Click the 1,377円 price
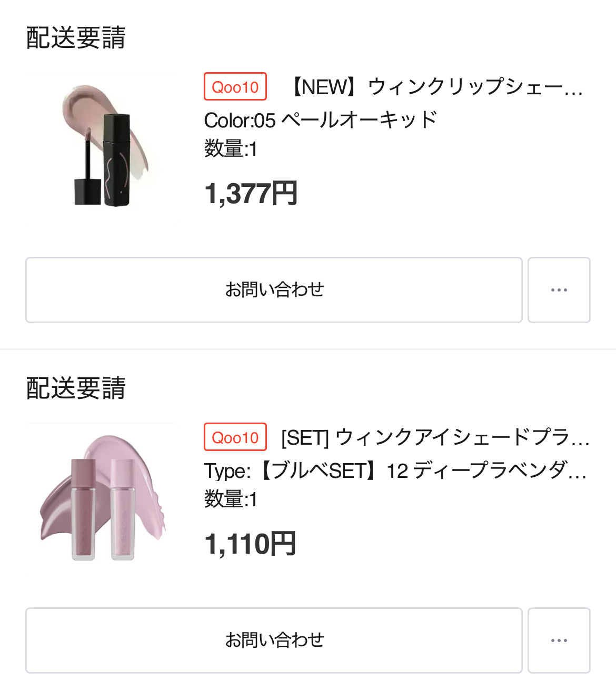 251,194
